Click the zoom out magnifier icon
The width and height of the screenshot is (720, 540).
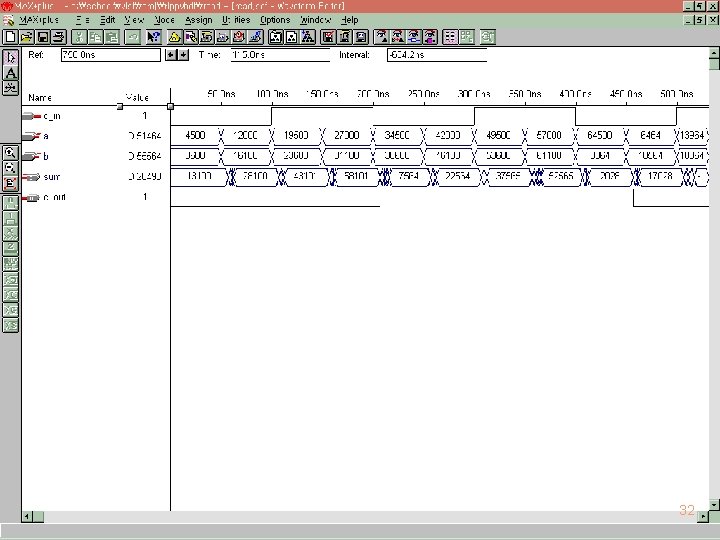point(10,168)
